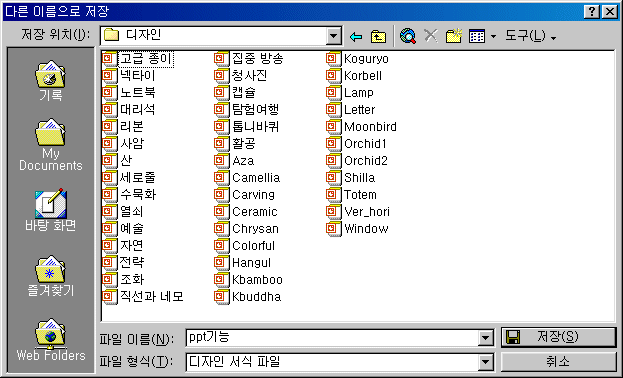
Task: Expand the 파일 형식 dropdown arrow
Action: pyautogui.click(x=485, y=362)
